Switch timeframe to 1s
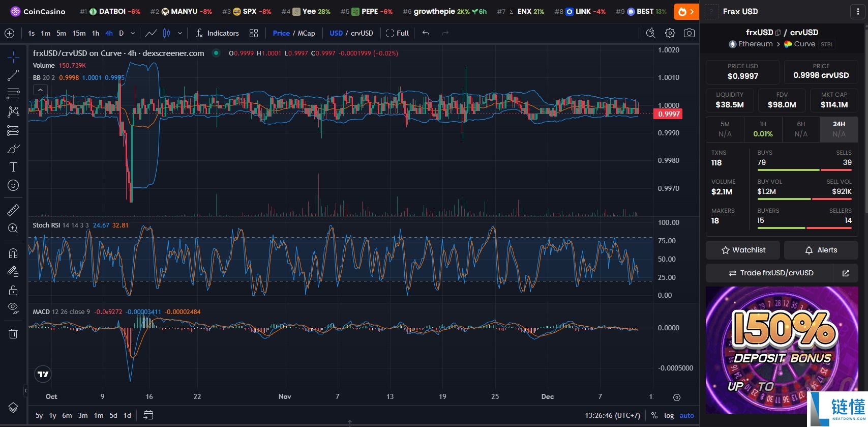This screenshot has height=427, width=868. (x=32, y=33)
